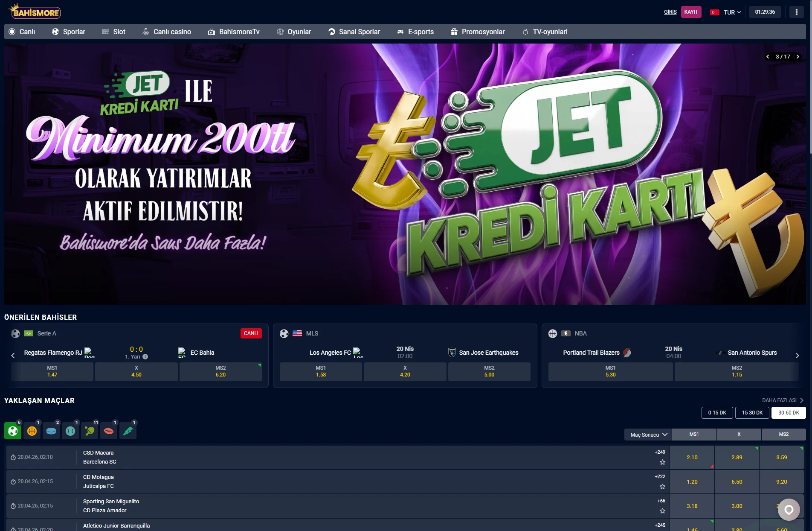
Task: Click the NBA basketball icon
Action: [x=553, y=333]
